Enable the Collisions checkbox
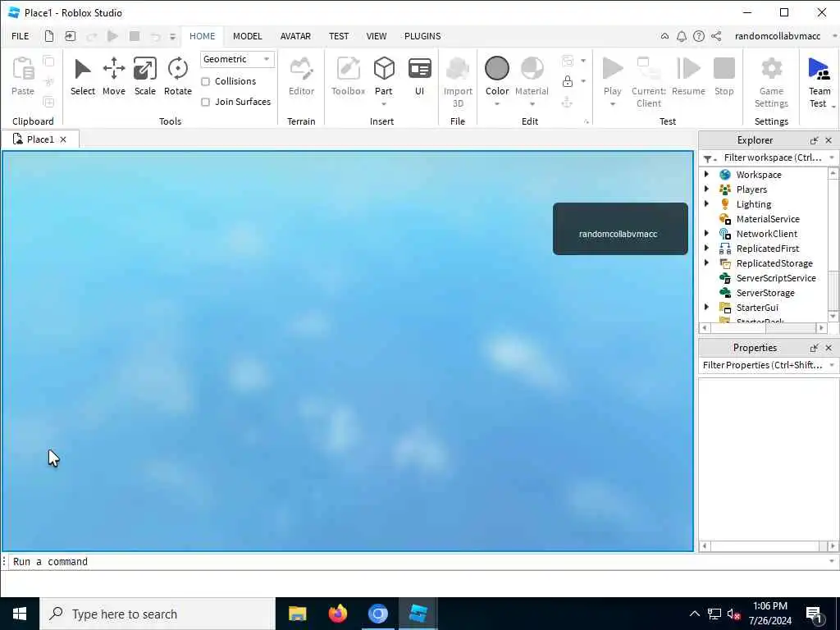Viewport: 840px width, 630px height. pyautogui.click(x=205, y=81)
